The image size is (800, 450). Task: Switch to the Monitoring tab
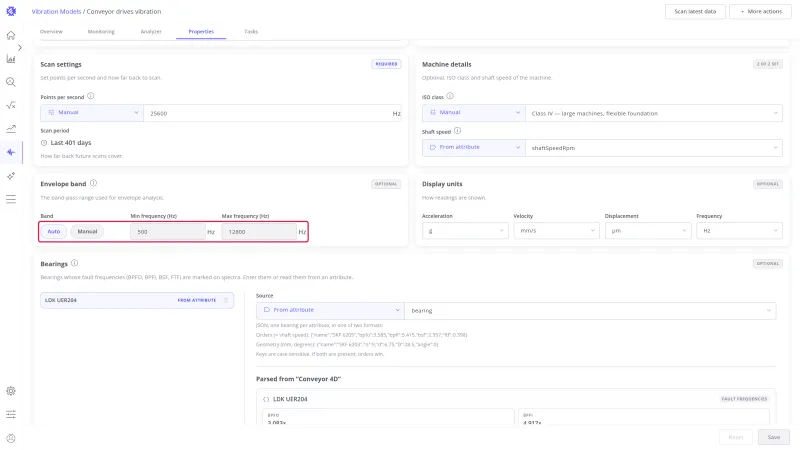(x=101, y=32)
